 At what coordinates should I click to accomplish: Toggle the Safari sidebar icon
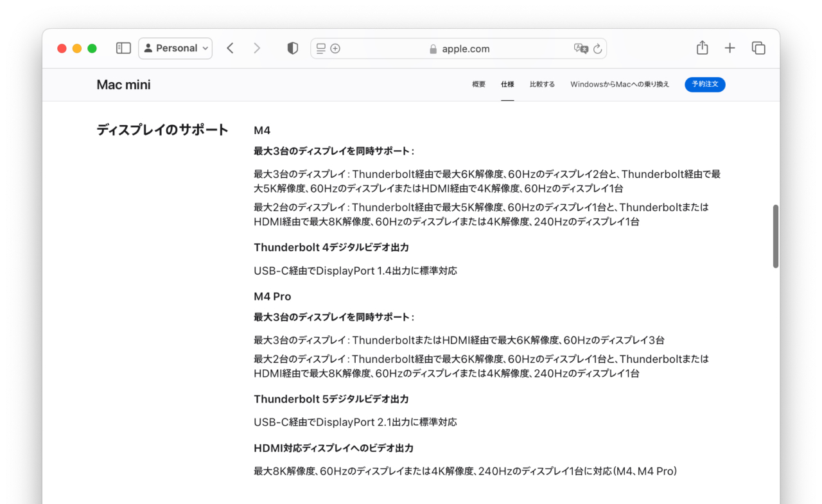pyautogui.click(x=123, y=48)
